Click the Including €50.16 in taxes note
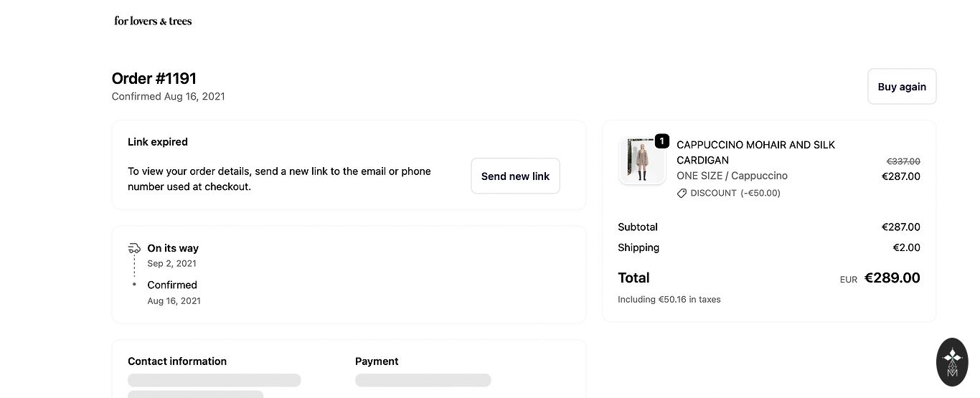The width and height of the screenshot is (980, 398). [x=669, y=299]
